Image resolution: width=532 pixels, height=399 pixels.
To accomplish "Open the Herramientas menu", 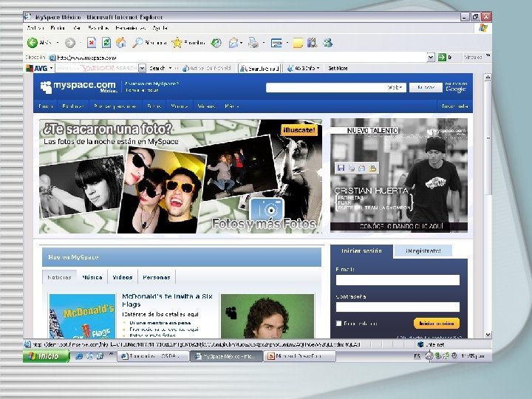I will click(130, 28).
